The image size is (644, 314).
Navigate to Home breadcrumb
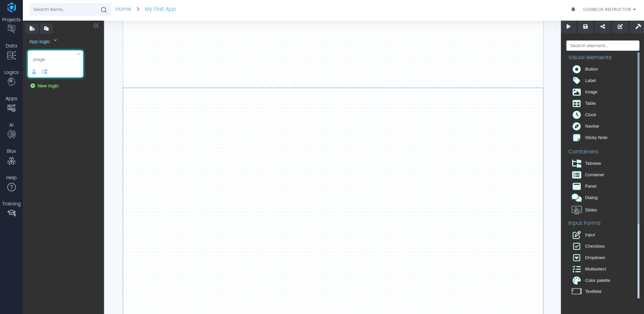pos(123,9)
